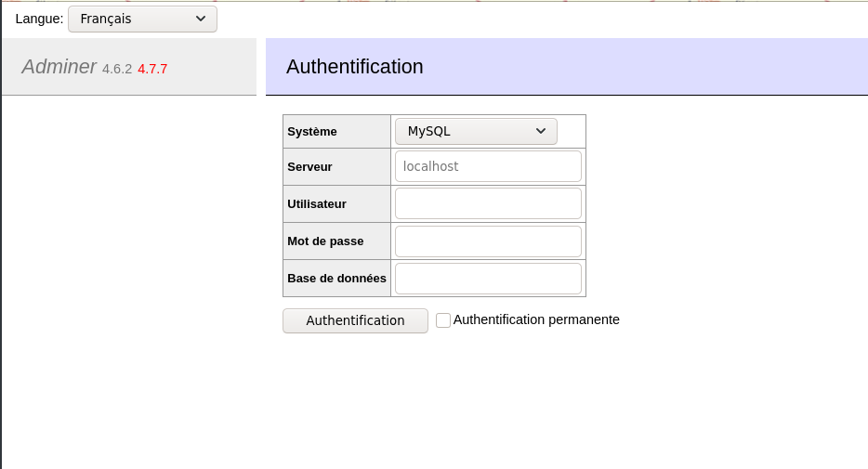Screen dimensions: 868x469
Task: Click the Authentification submit button
Action: tap(355, 320)
